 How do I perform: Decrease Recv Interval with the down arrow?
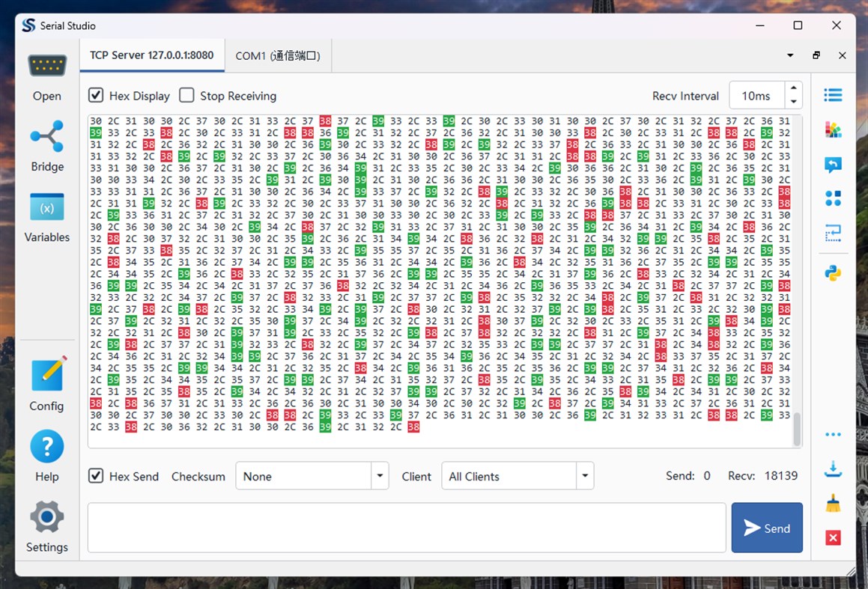click(794, 102)
